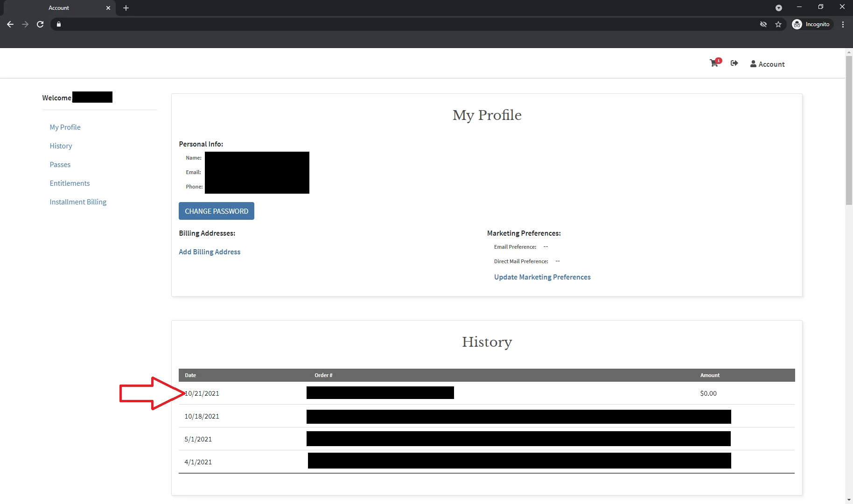Viewport: 853px width, 504px height.
Task: Click the third-party cookies blocked eye icon
Action: point(763,24)
